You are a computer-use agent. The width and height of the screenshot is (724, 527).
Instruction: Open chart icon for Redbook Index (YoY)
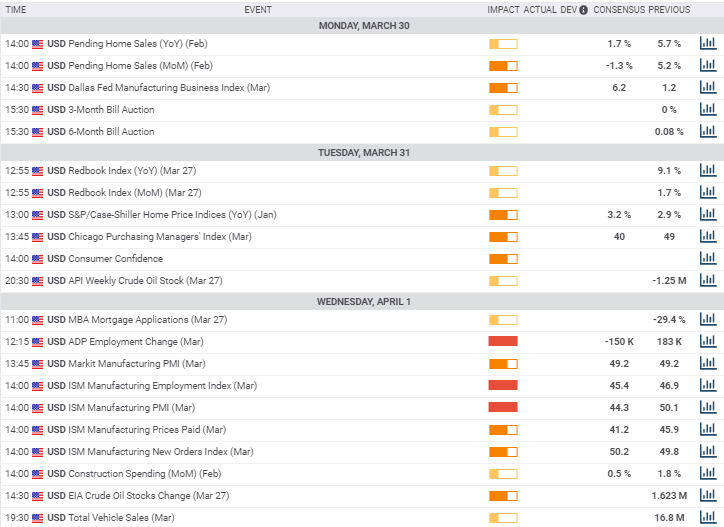(708, 171)
